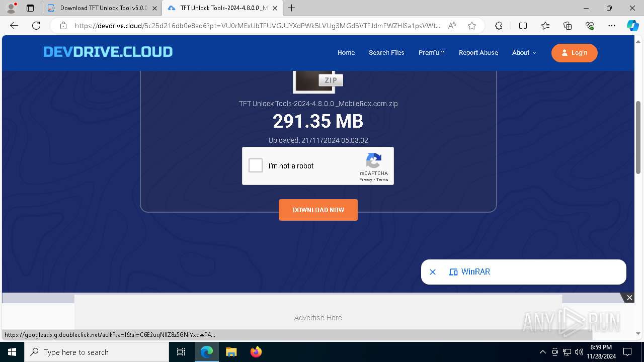The image size is (644, 362).
Task: Open Premium page link
Action: click(432, 52)
